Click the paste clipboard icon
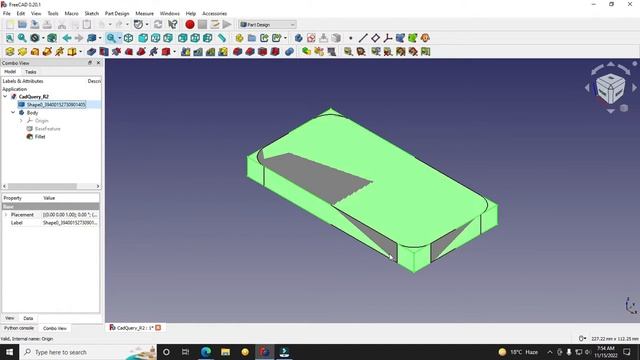This screenshot has width=640, height=360. pos(87,24)
